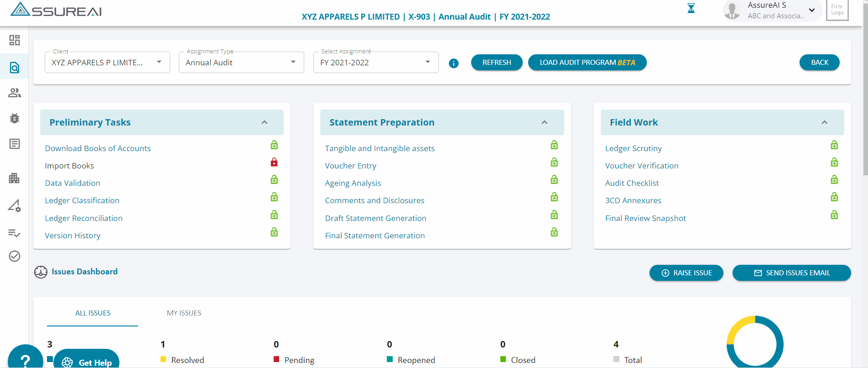Open the Assignment Type dropdown

tap(241, 63)
